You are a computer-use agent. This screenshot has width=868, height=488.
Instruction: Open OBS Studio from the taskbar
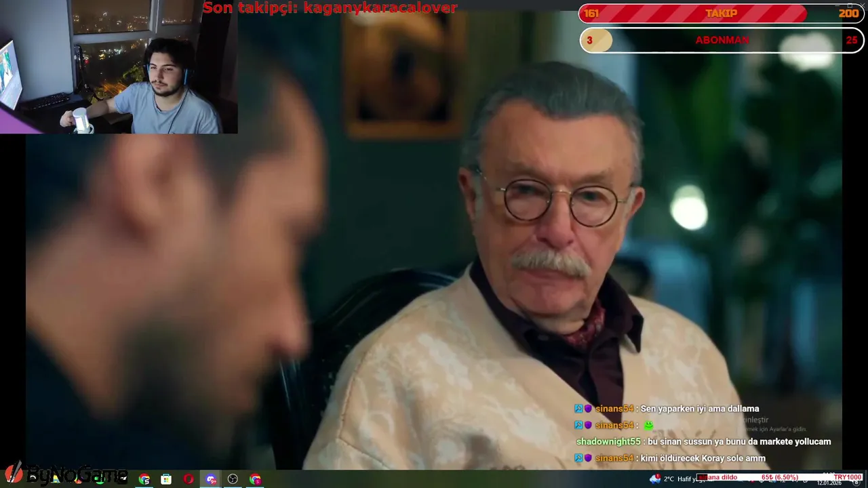coord(233,479)
